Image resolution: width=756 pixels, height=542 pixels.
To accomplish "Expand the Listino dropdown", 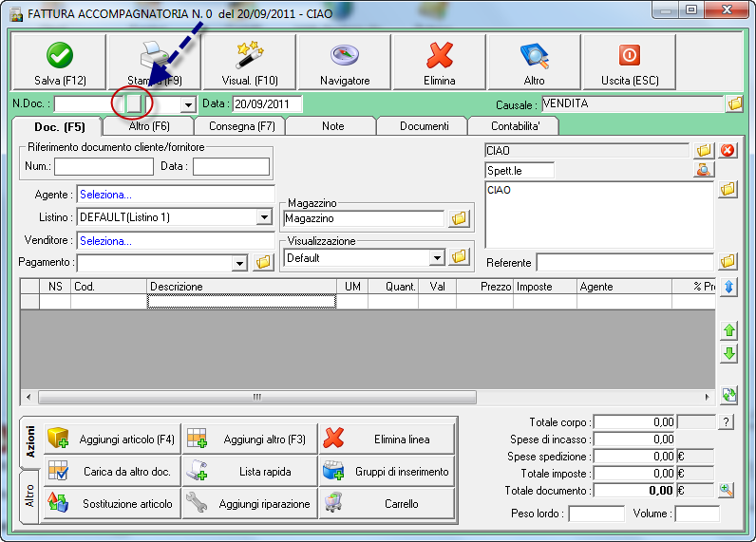I will click(264, 217).
